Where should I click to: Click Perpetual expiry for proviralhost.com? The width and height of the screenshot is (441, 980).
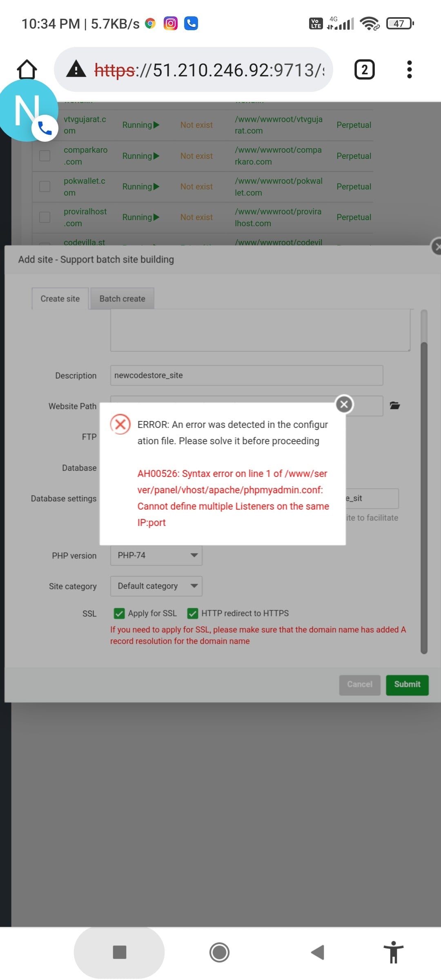click(x=354, y=217)
